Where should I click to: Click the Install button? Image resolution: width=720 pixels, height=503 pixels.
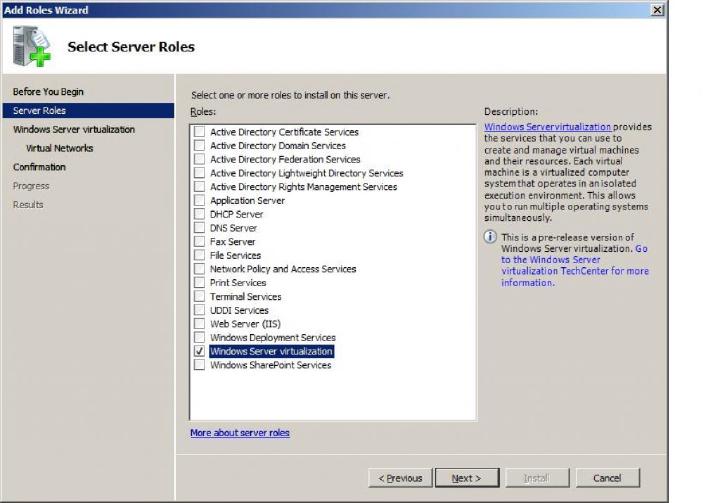point(537,478)
